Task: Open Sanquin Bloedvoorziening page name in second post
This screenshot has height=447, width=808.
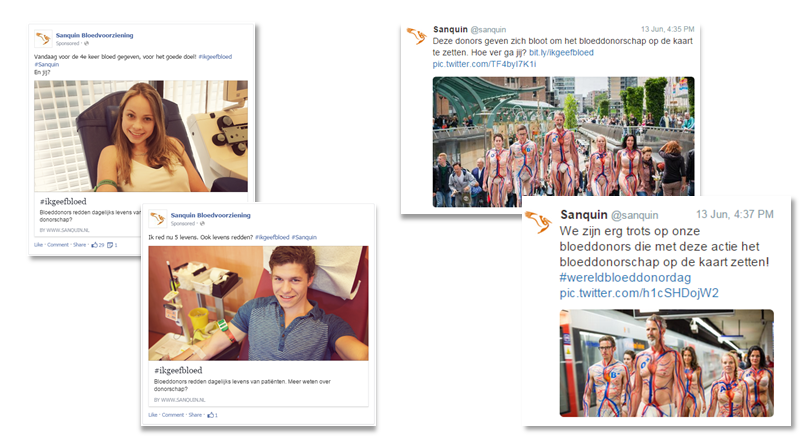Action: click(210, 216)
